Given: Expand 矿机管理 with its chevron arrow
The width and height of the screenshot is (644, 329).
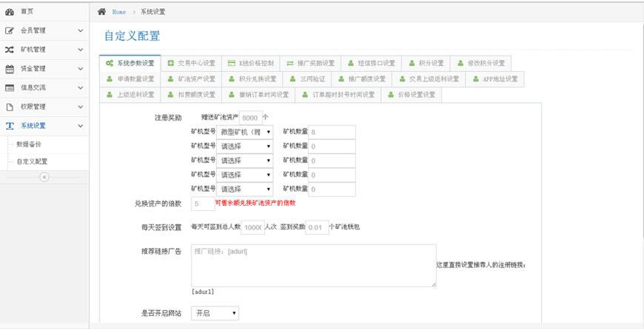Looking at the screenshot, I should (80, 49).
